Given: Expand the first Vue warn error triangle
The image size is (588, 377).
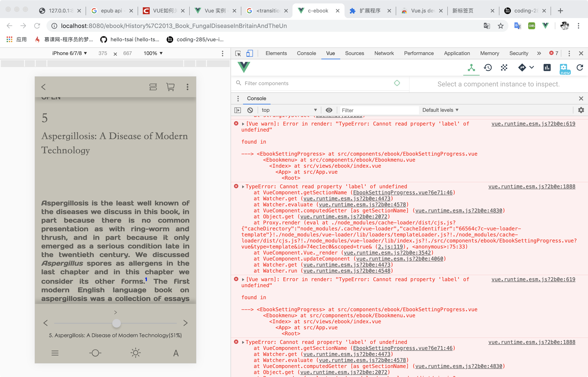Looking at the screenshot, I should click(243, 124).
